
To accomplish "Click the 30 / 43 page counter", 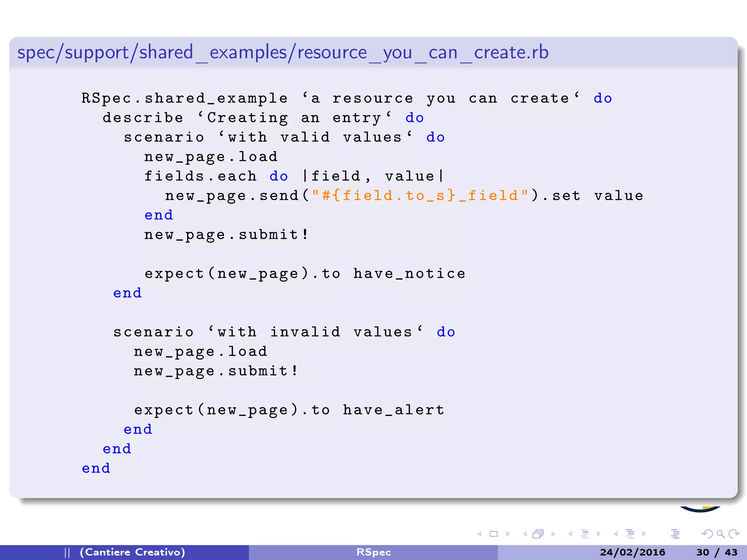I will [x=717, y=552].
